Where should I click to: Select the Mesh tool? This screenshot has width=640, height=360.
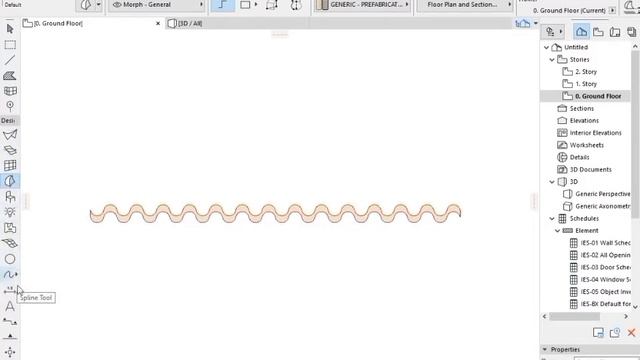coord(10,243)
